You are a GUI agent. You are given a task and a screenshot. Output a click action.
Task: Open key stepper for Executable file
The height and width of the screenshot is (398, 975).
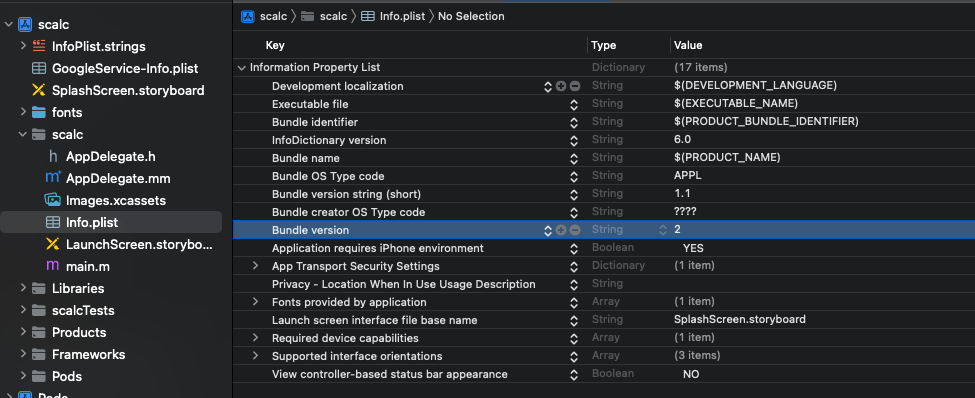coord(574,104)
